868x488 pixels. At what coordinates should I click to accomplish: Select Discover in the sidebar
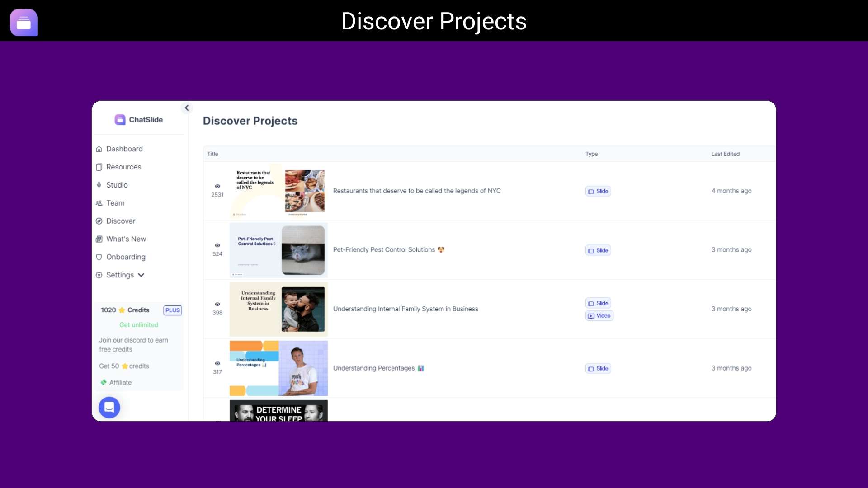(x=120, y=221)
